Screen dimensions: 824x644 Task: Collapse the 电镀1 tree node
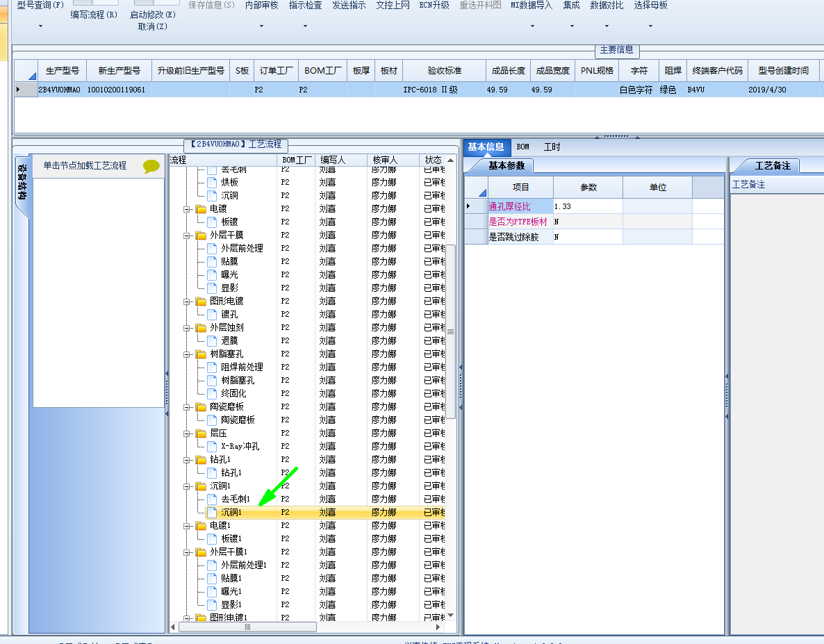point(187,526)
